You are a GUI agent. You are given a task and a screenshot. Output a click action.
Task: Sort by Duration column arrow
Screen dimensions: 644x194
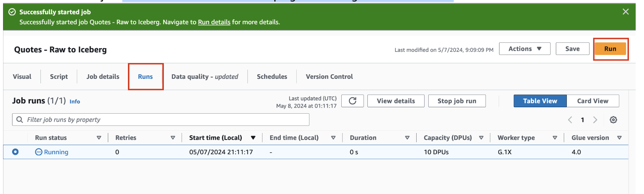(x=407, y=138)
